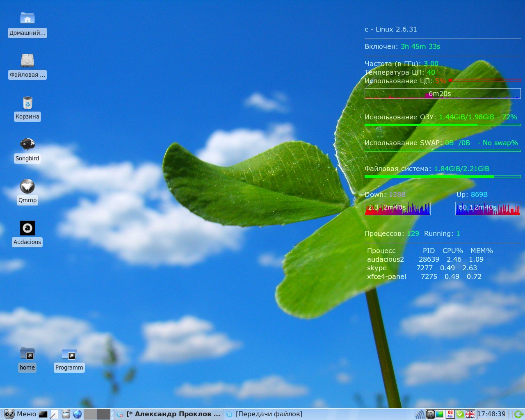This screenshot has width=525, height=420.
Task: Switch to the first workspace in pager
Action: click(90, 414)
